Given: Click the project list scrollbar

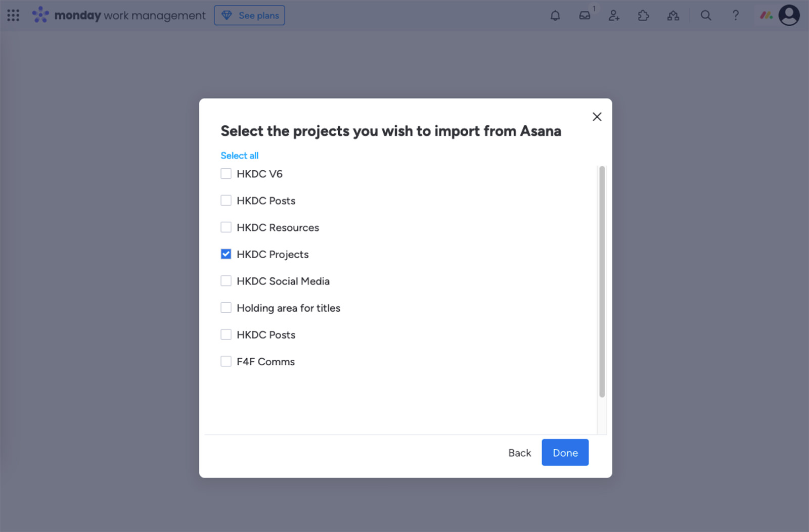Looking at the screenshot, I should pyautogui.click(x=602, y=281).
